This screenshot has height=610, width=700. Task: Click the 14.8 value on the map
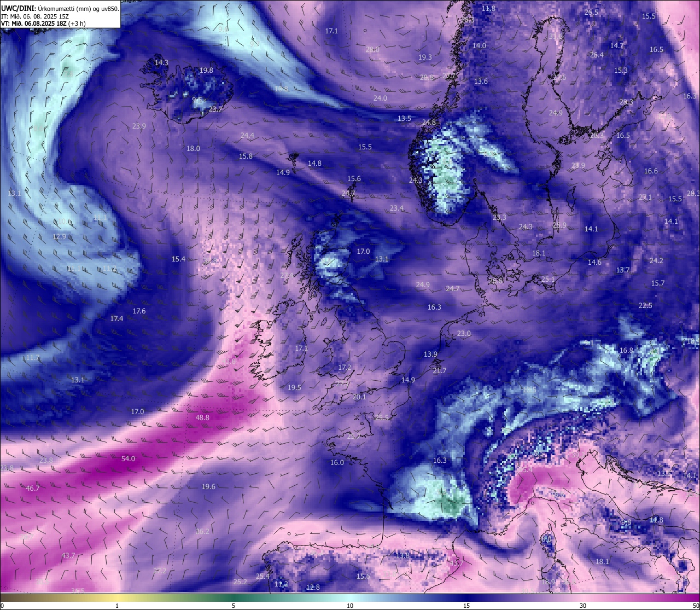314,164
